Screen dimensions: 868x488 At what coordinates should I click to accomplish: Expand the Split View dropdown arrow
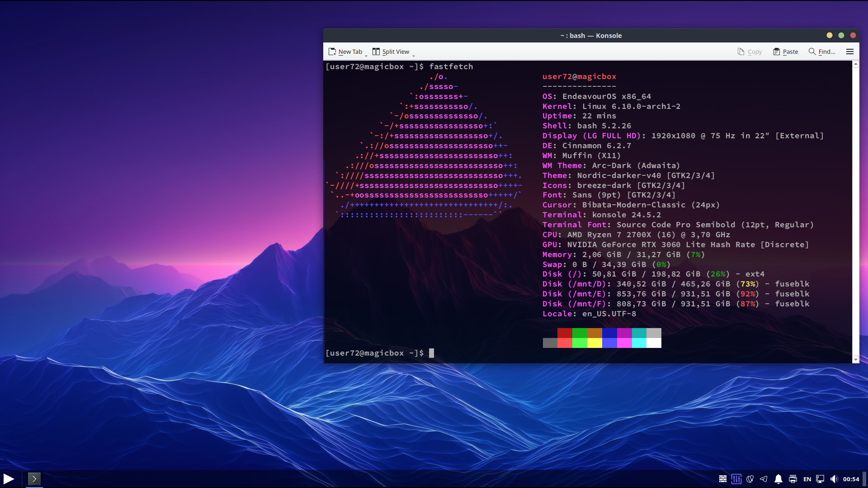(414, 55)
